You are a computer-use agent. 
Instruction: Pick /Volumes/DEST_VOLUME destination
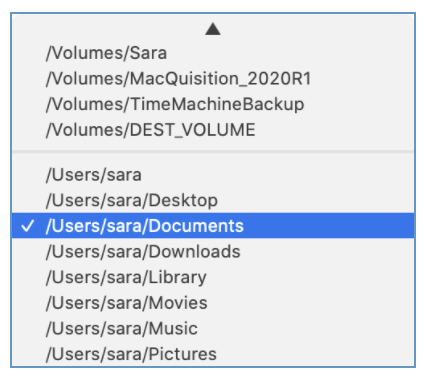click(x=213, y=130)
